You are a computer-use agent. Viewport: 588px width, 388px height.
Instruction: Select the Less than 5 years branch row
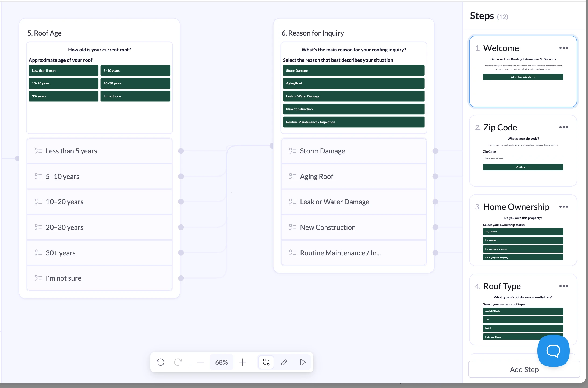[100, 151]
